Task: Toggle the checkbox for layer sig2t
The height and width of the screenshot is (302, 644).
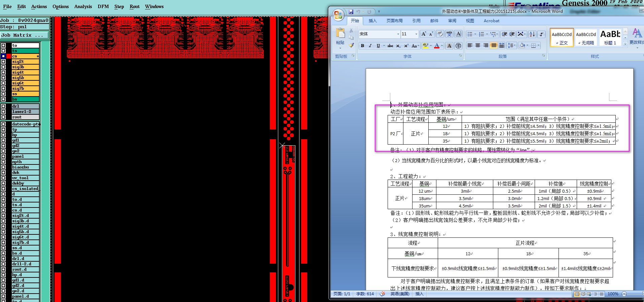Action: click(x=3, y=62)
